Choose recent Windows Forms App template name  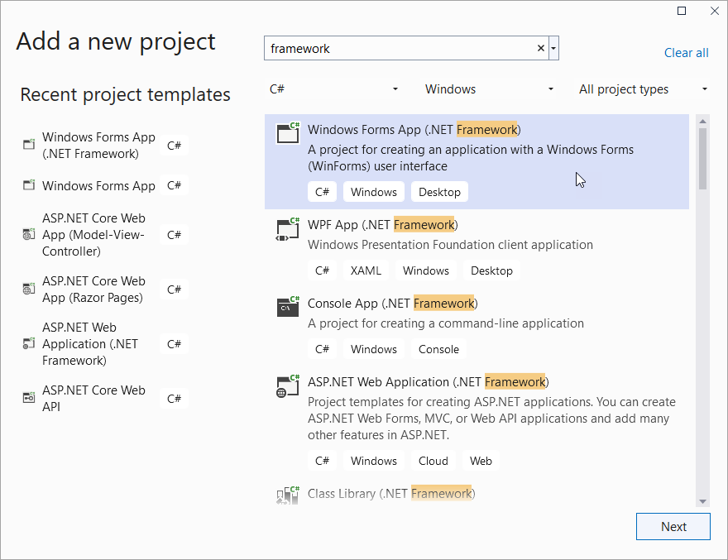pos(98,186)
